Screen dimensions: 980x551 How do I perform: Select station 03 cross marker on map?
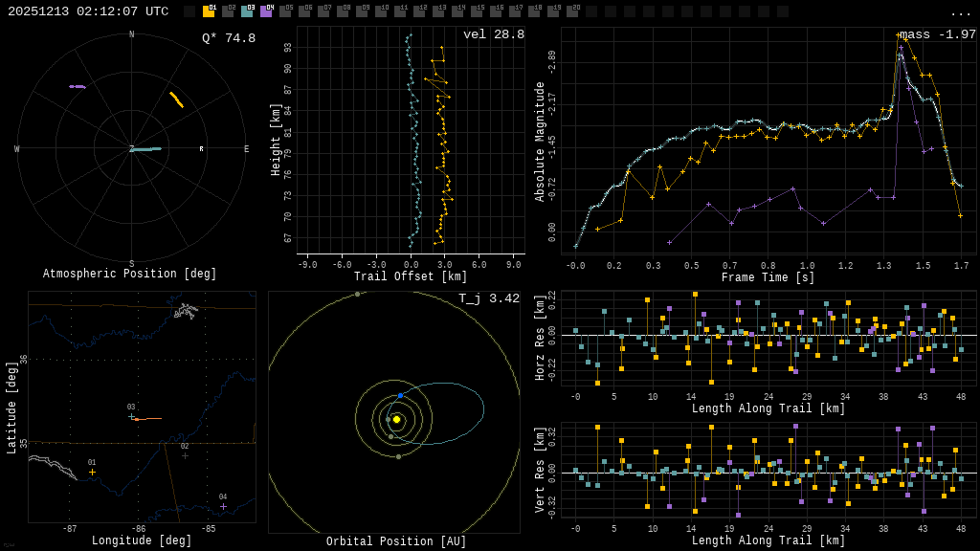(132, 416)
